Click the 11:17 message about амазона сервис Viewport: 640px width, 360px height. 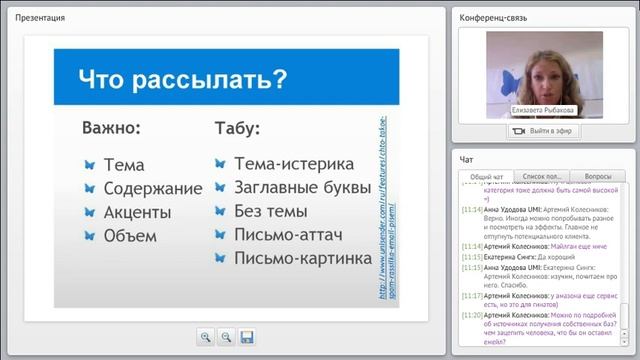540,300
